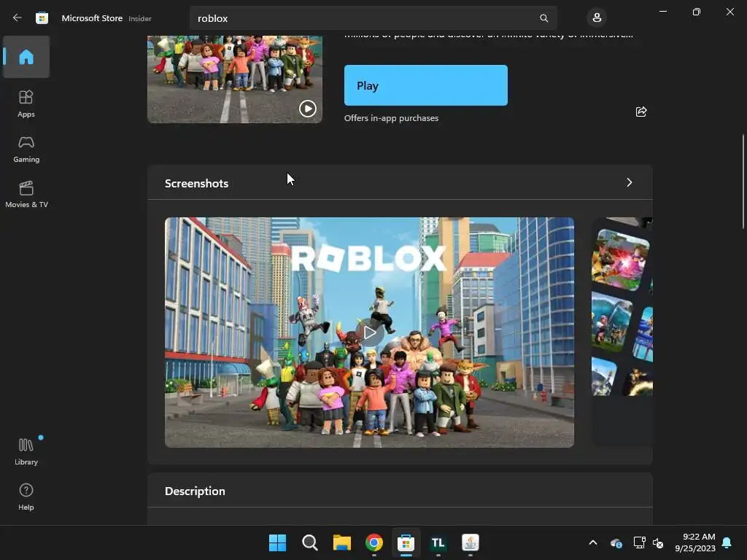Show hidden system tray icons
The image size is (747, 560).
(x=593, y=542)
